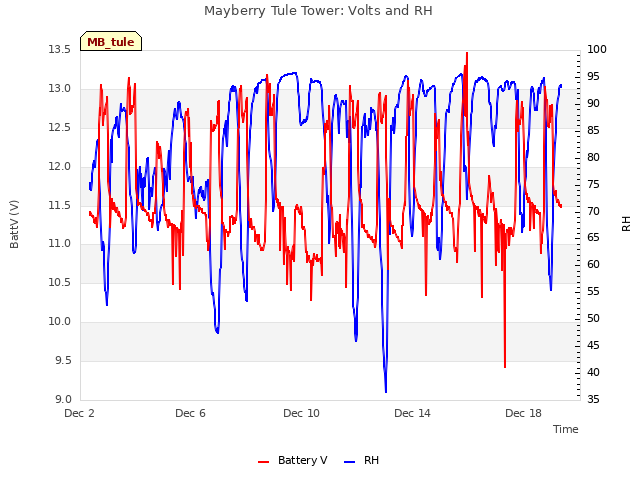Click the 65 RH axis tick label
640x480 pixels.
pos(593,238)
